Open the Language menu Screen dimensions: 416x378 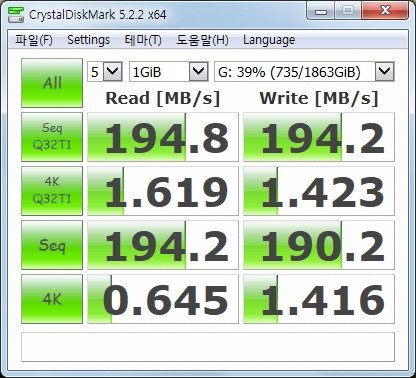pyautogui.click(x=269, y=40)
